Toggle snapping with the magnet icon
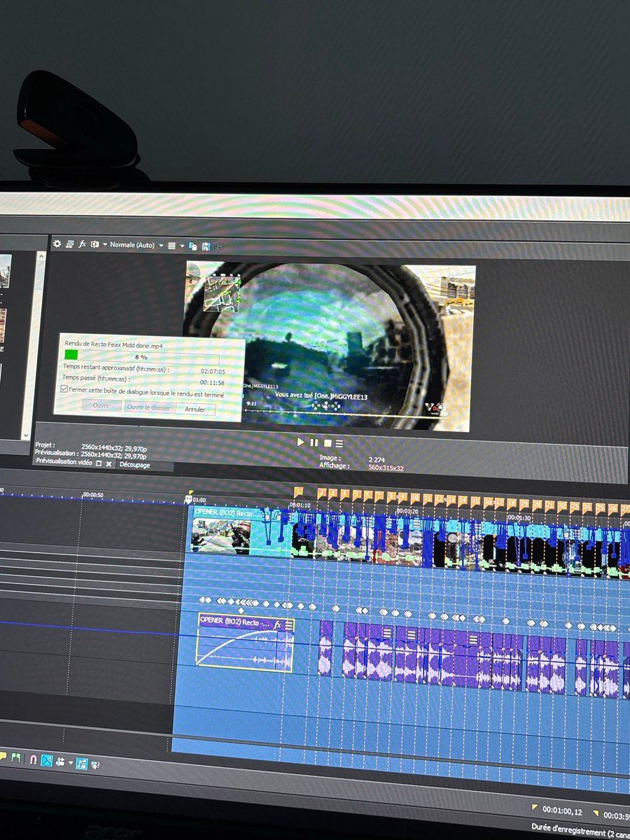Image resolution: width=630 pixels, height=840 pixels. point(33,759)
